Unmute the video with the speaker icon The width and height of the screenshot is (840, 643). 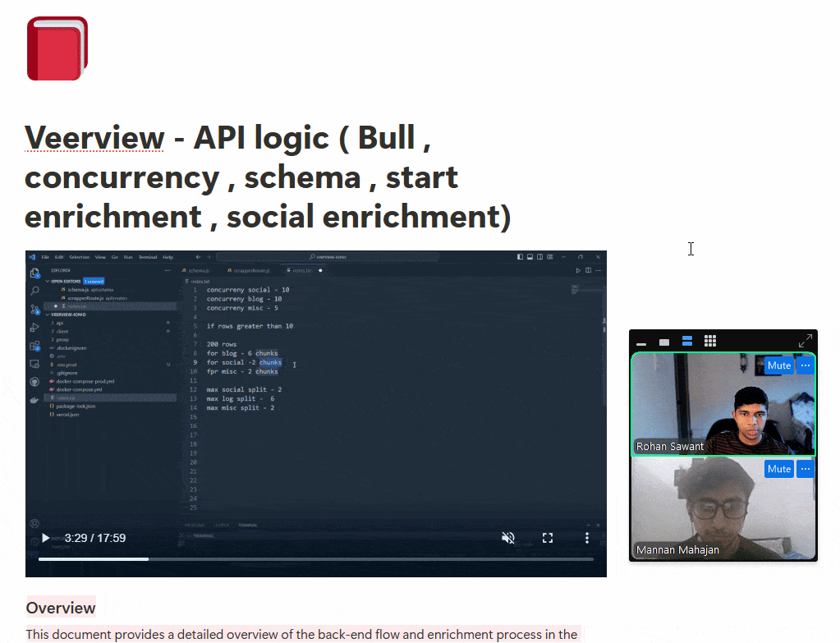coord(507,538)
